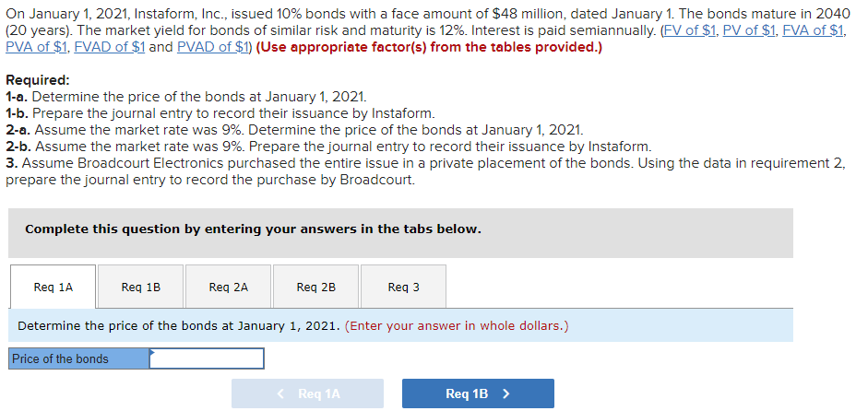
Task: Click the red 'whole dollars' hint text
Action: pyautogui.click(x=457, y=326)
